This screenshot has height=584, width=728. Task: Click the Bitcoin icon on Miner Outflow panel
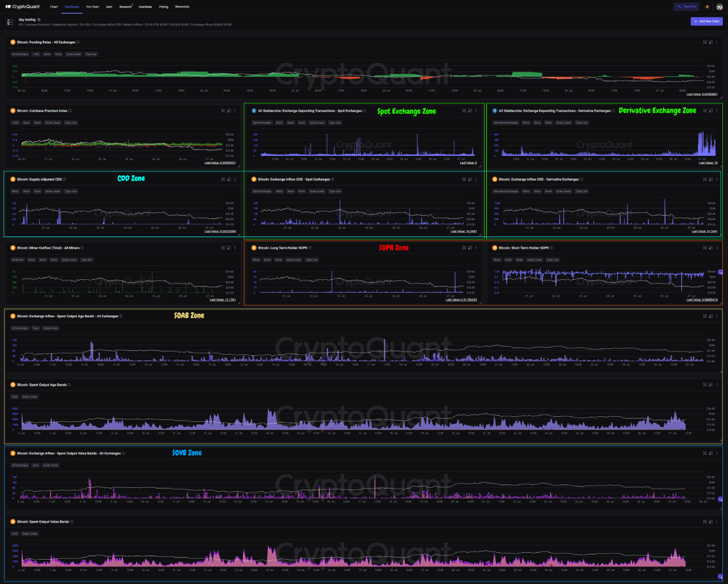point(13,247)
